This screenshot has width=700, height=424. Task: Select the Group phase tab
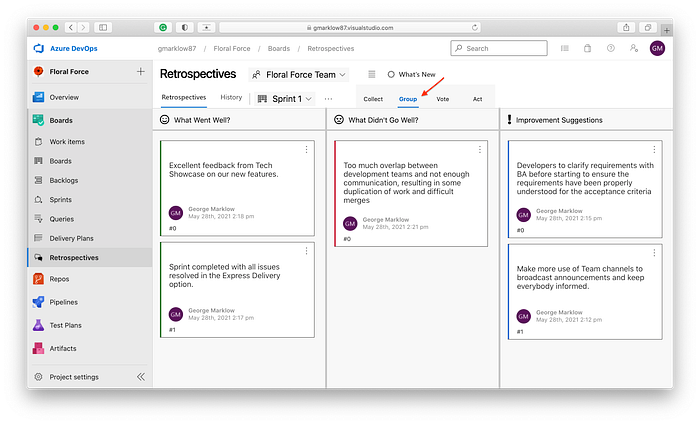[408, 99]
